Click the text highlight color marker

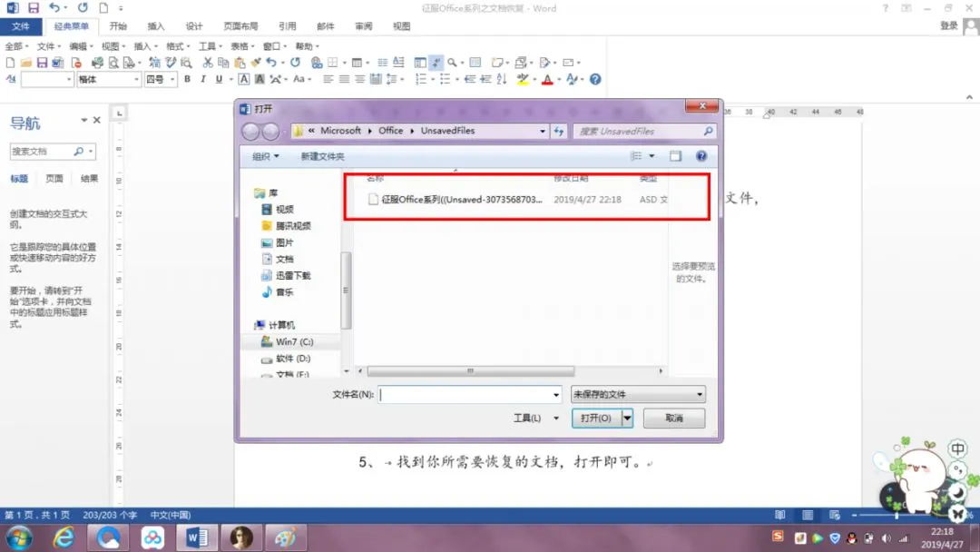[523, 79]
